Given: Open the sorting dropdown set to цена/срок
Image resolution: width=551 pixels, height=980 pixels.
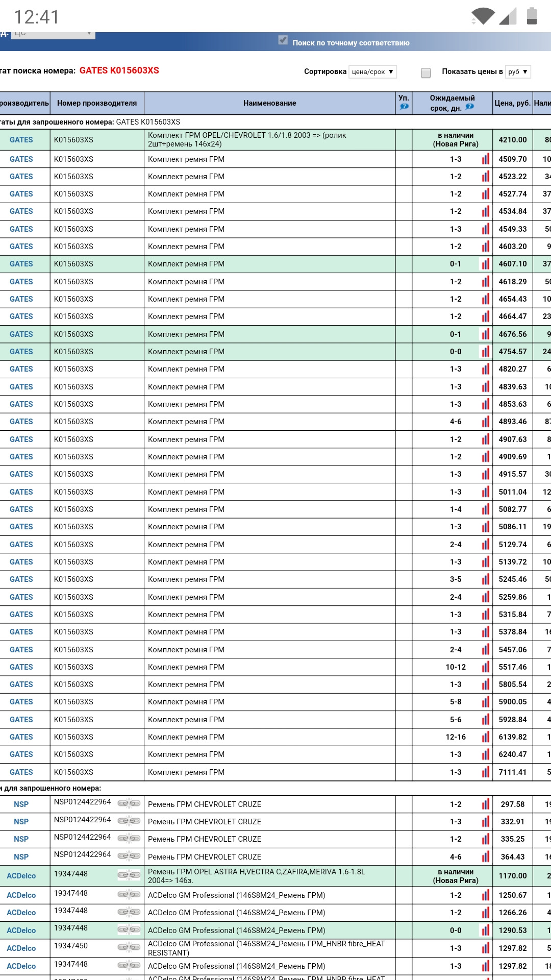Looking at the screenshot, I should [372, 71].
